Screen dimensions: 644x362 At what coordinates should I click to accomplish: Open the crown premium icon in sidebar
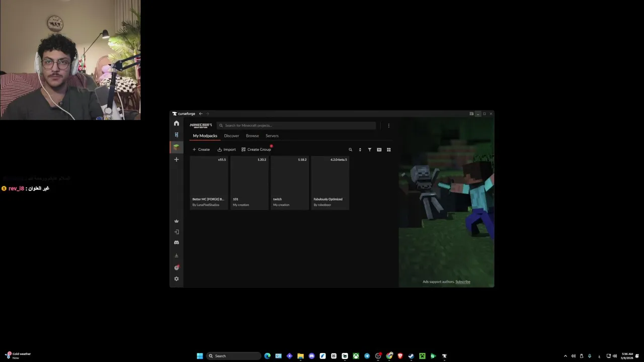pyautogui.click(x=176, y=221)
